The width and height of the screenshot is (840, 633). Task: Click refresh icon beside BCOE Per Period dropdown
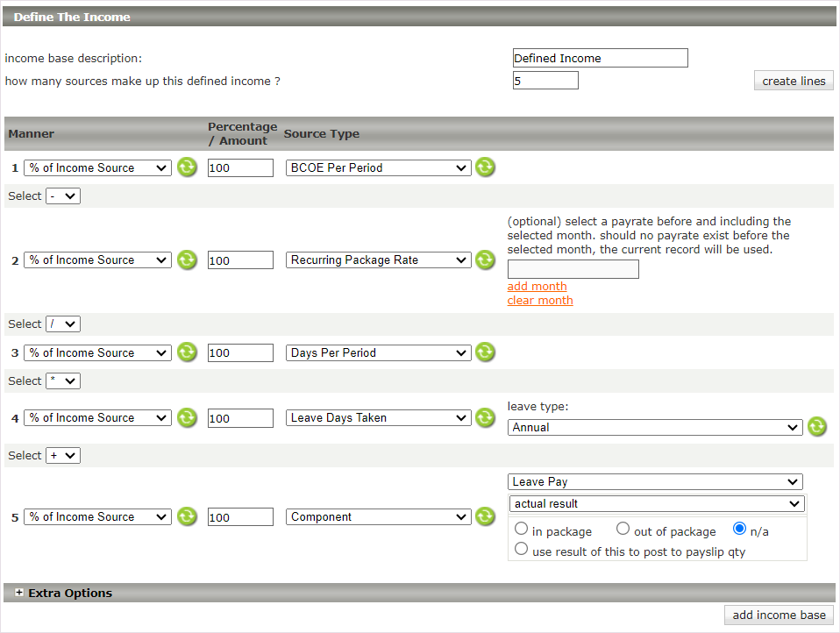pos(485,167)
